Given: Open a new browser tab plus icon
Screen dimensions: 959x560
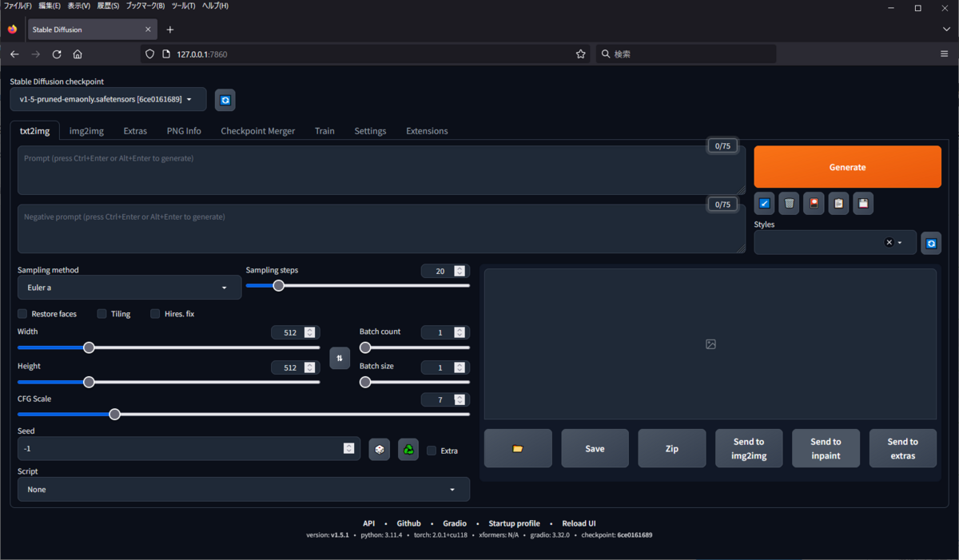Looking at the screenshot, I should (169, 30).
